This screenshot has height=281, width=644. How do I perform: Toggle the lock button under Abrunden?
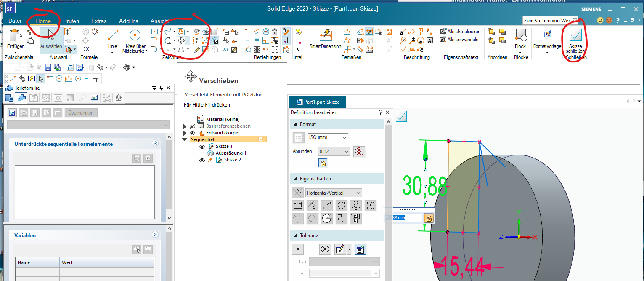pos(323,163)
